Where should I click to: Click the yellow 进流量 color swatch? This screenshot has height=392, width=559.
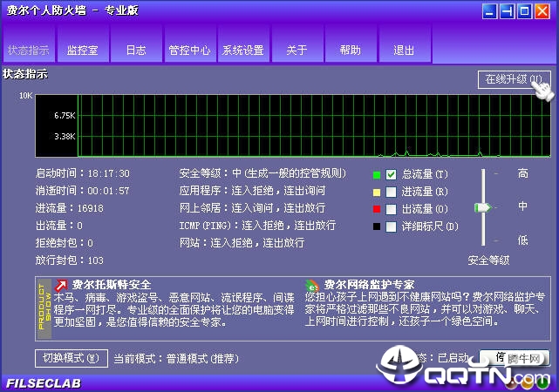pyautogui.click(x=377, y=193)
